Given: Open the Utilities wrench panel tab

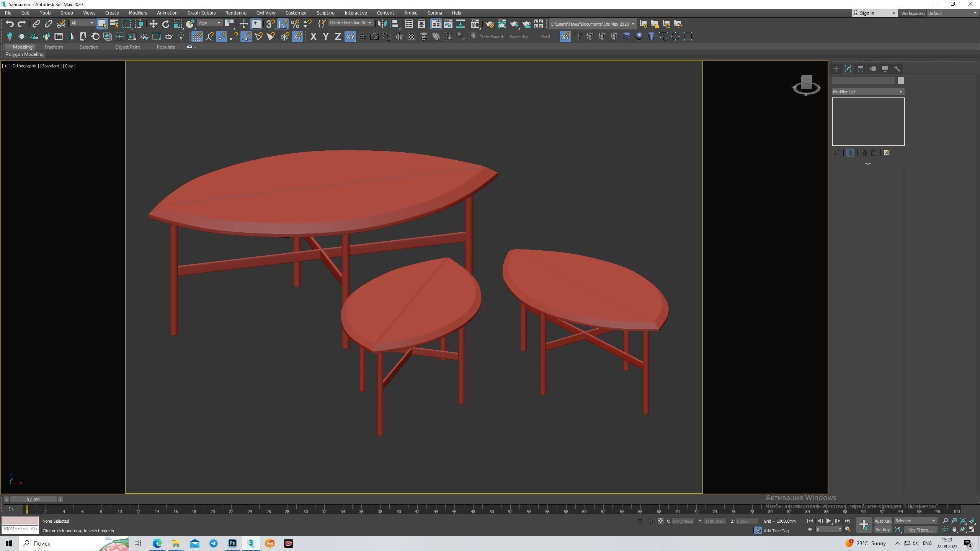Looking at the screenshot, I should (897, 69).
